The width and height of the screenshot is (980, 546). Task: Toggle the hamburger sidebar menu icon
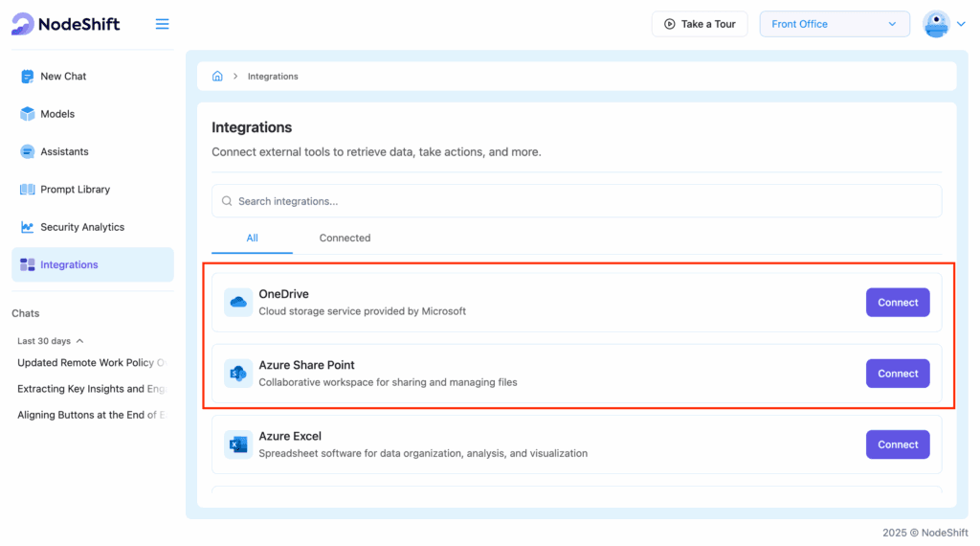pyautogui.click(x=162, y=24)
